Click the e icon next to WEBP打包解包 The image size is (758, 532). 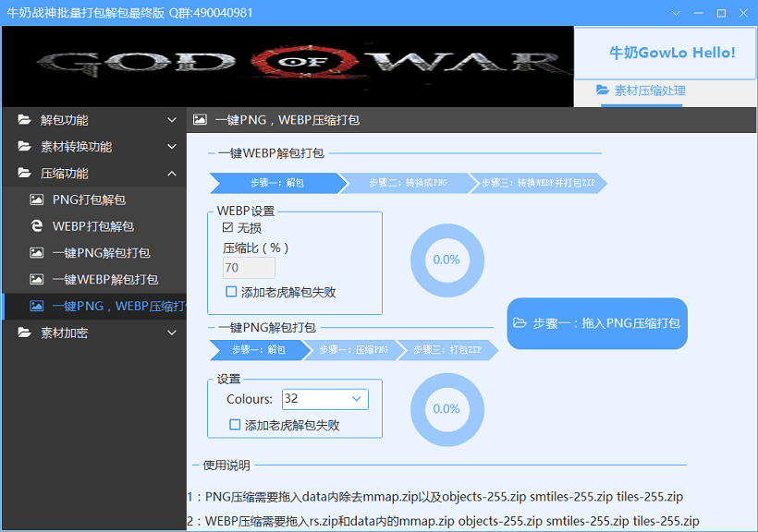(37, 226)
